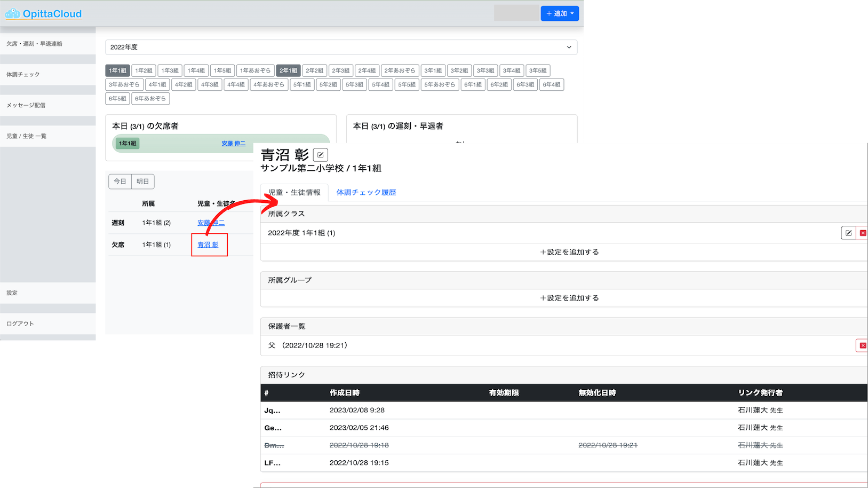868x488 pixels.
Task: Open the 追加 dropdown button
Action: click(560, 13)
